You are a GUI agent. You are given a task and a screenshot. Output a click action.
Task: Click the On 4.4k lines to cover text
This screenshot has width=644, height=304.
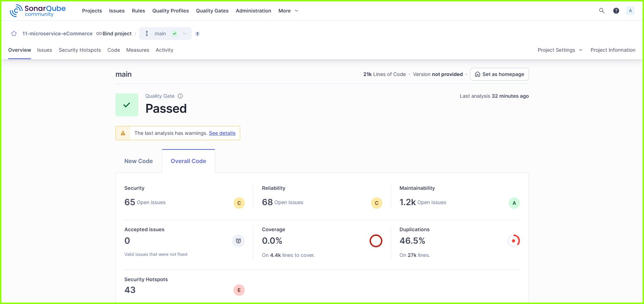[x=288, y=255]
